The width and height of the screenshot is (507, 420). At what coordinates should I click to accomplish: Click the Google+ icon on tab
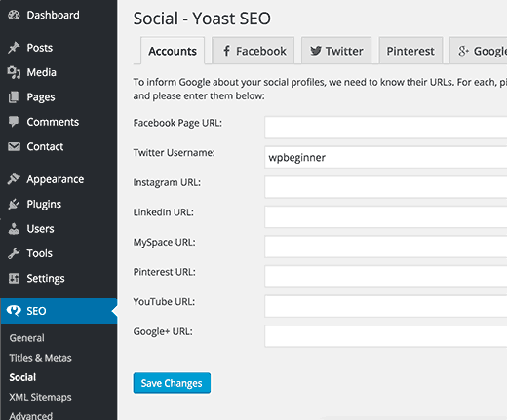coord(463,51)
